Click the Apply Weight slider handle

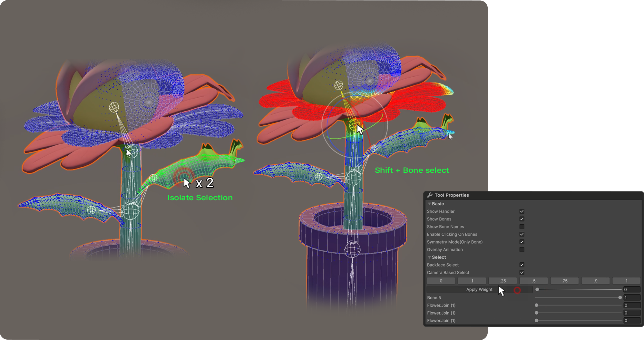tap(537, 289)
